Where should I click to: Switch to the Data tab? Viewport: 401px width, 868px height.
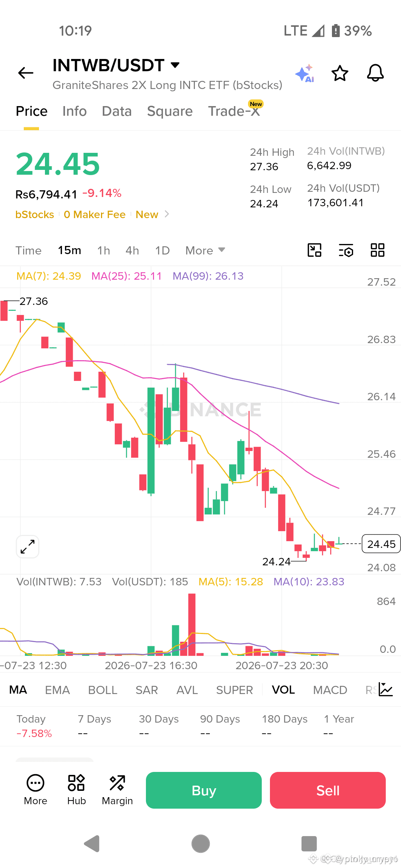[117, 111]
